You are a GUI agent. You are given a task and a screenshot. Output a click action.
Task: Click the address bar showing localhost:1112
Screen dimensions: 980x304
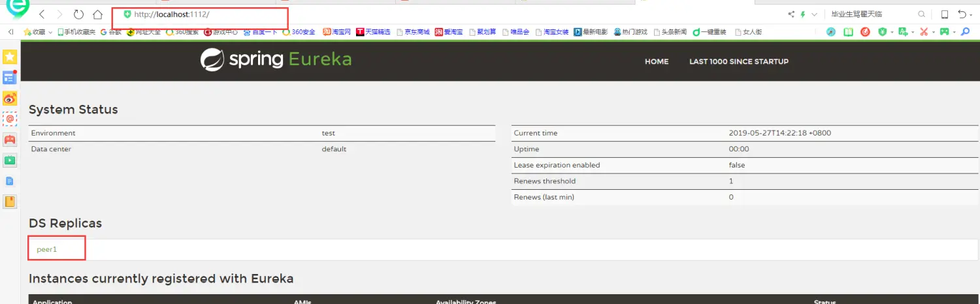click(x=199, y=14)
